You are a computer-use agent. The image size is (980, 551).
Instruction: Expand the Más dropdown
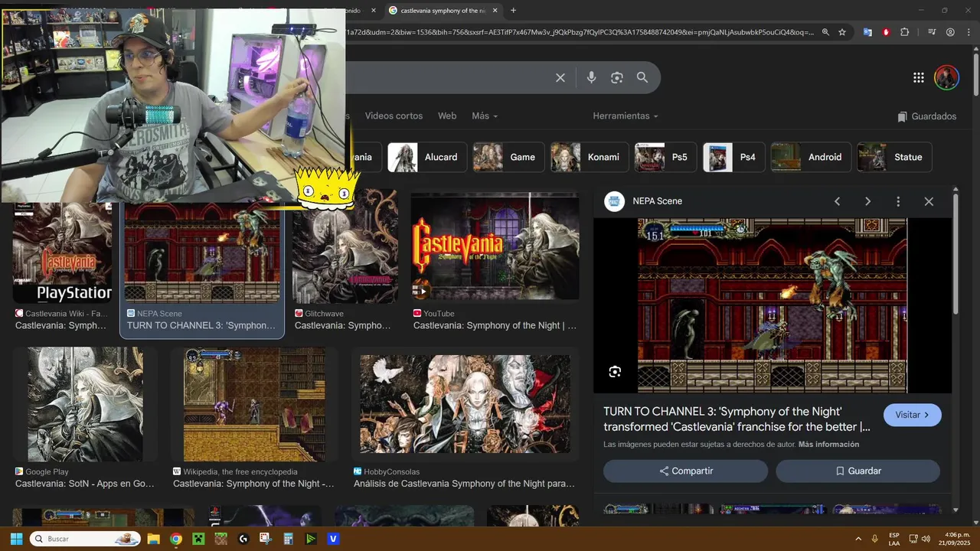tap(485, 116)
